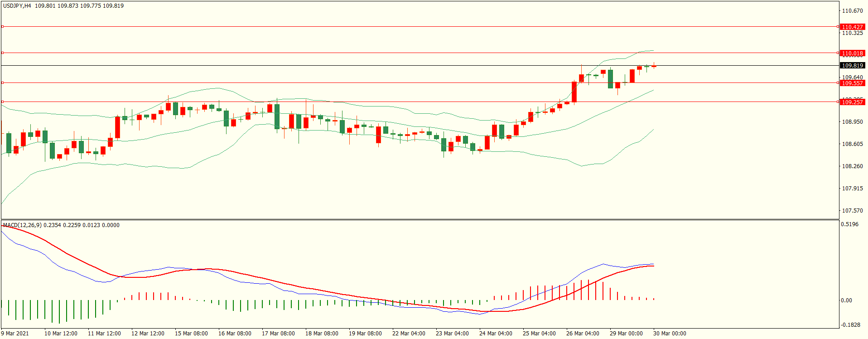Click the 25 Mar 04:00 time label
Screen dimensions: 868x339
[x=539, y=334]
